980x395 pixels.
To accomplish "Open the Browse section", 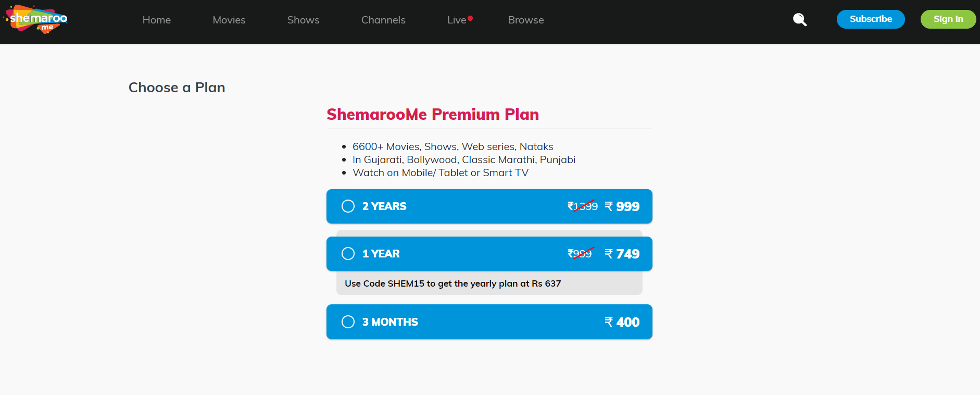I will (525, 20).
